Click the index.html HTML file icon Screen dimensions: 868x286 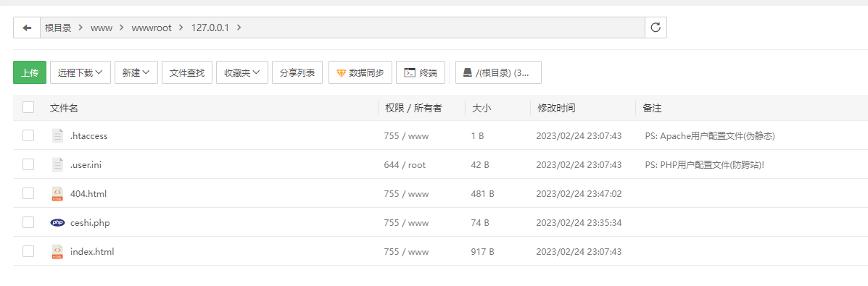tap(57, 251)
